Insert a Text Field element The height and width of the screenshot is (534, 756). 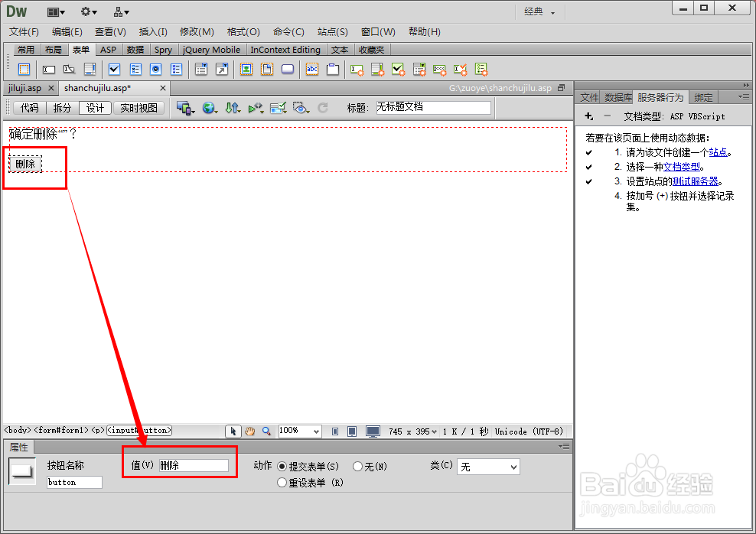pyautogui.click(x=49, y=70)
